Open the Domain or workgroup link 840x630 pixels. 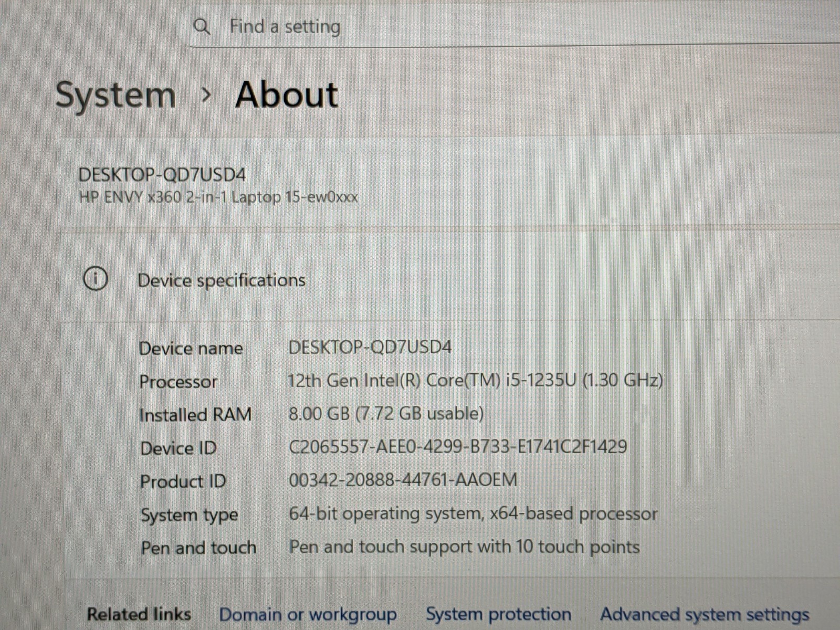coord(308,614)
